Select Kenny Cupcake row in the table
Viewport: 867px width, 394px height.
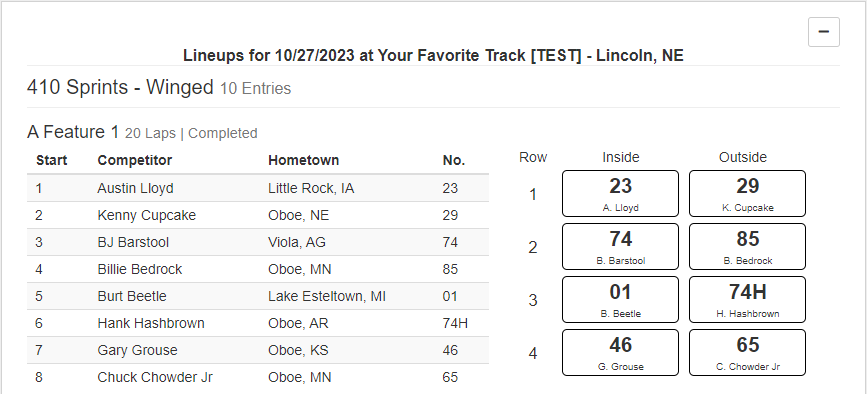[x=258, y=215]
